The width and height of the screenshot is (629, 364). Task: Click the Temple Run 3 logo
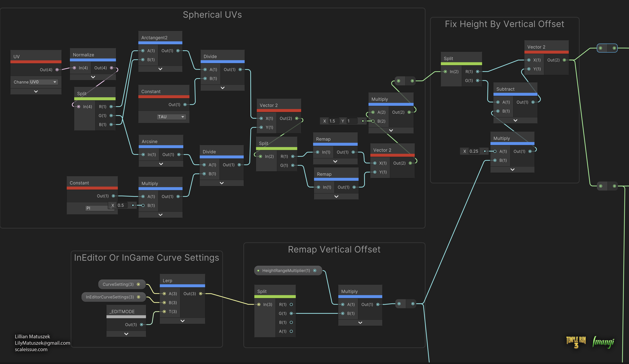(x=576, y=342)
